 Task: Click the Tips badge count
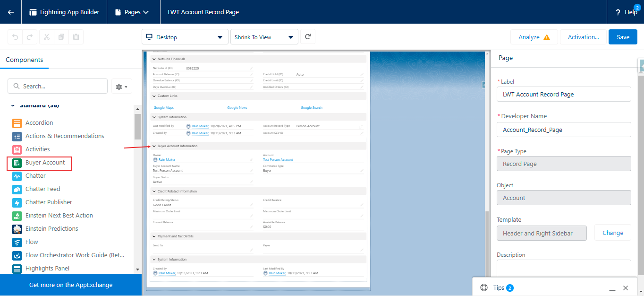[x=510, y=288]
